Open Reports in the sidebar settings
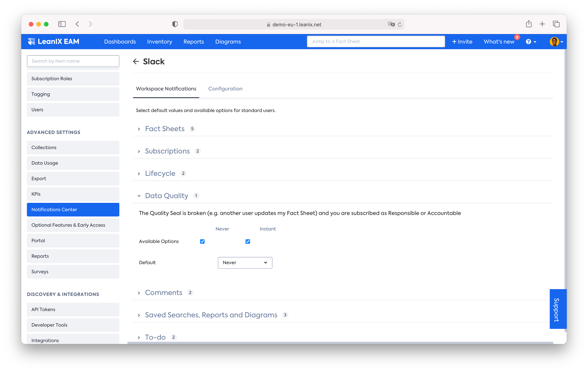 tap(73, 256)
